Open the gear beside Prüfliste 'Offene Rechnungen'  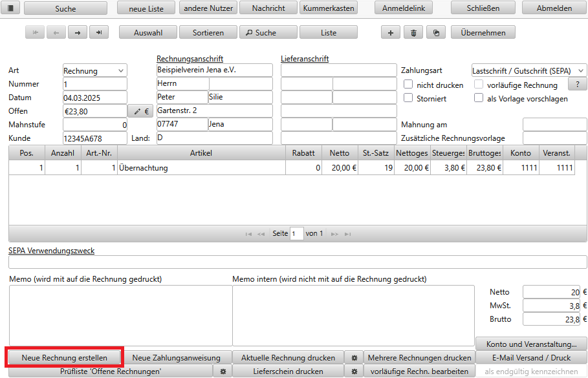pos(223,372)
